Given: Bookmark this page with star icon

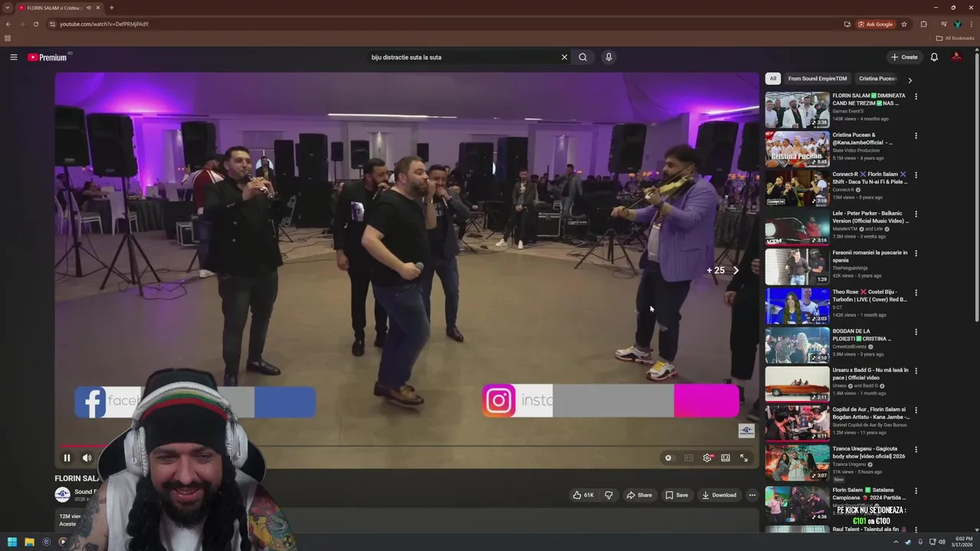Looking at the screenshot, I should [904, 24].
